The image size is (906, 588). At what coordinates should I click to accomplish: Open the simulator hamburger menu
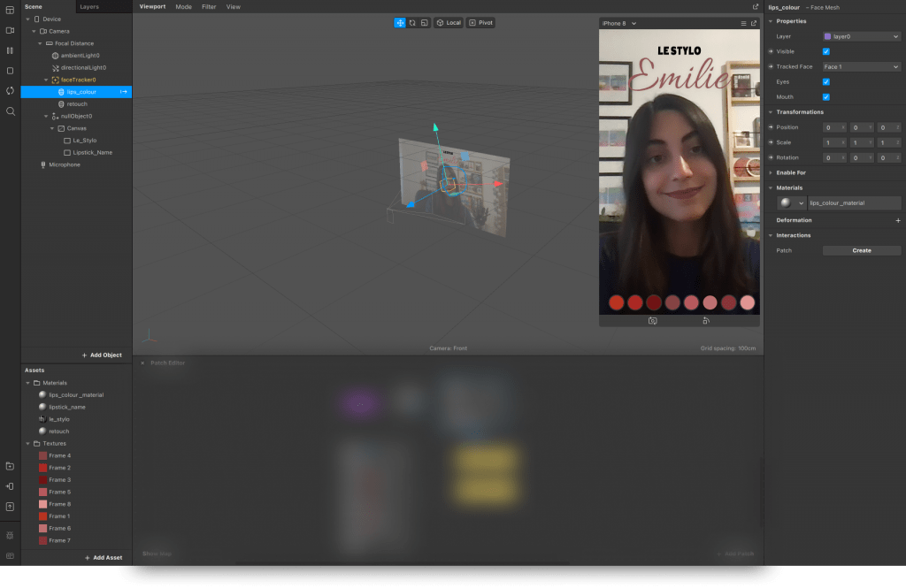pos(743,23)
